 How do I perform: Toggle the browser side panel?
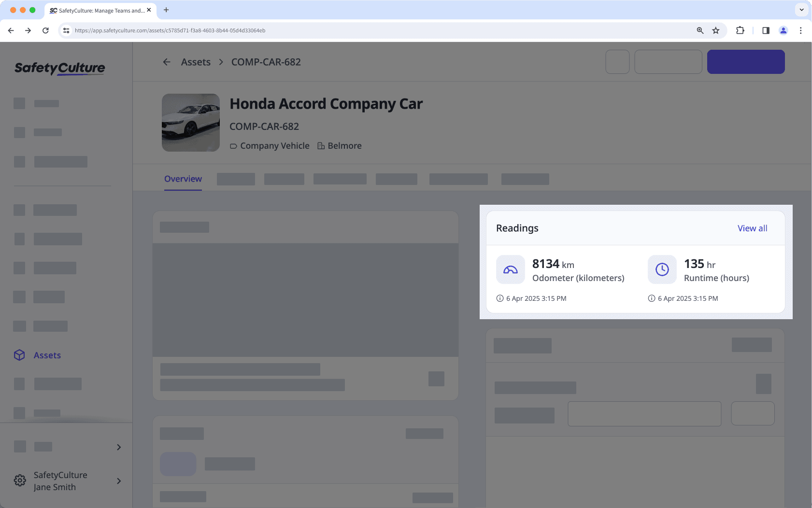[766, 30]
